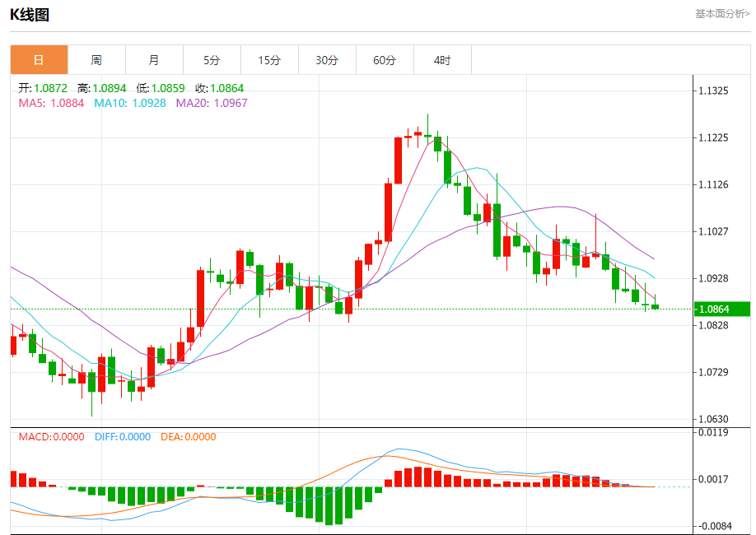This screenshot has width=756, height=535.
Task: Open the 30分 interval tab
Action: pyautogui.click(x=327, y=60)
